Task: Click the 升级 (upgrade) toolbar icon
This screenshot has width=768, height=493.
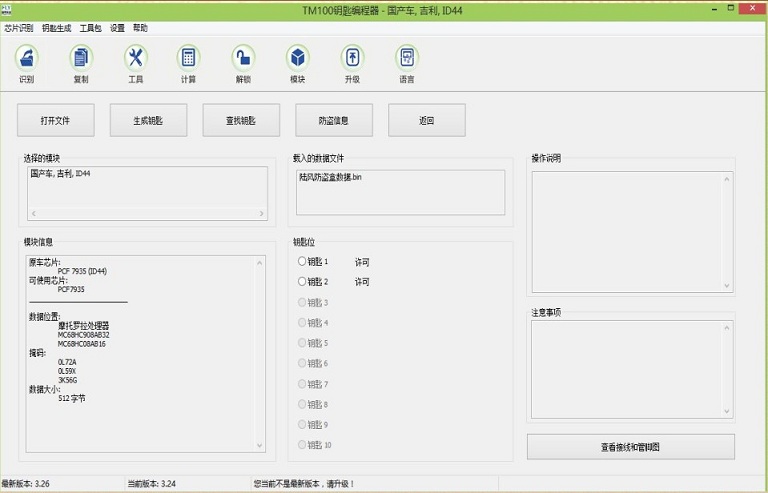Action: (x=353, y=63)
